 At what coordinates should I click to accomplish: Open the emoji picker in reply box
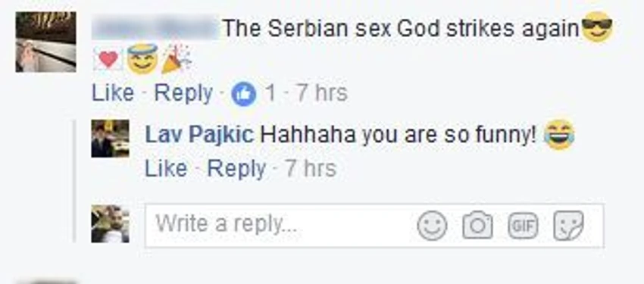pos(432,226)
